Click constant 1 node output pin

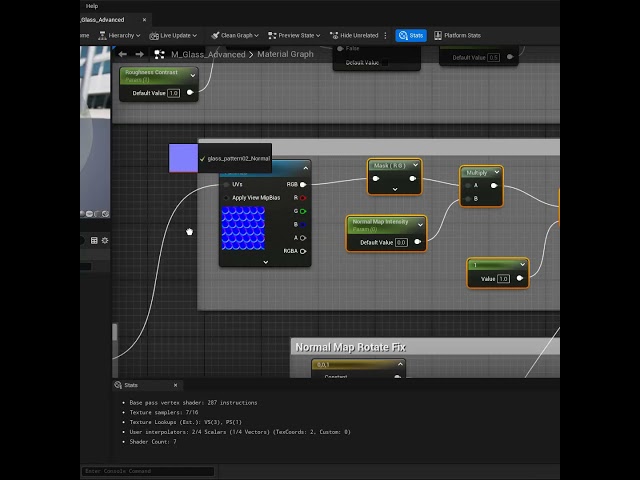(x=520, y=278)
